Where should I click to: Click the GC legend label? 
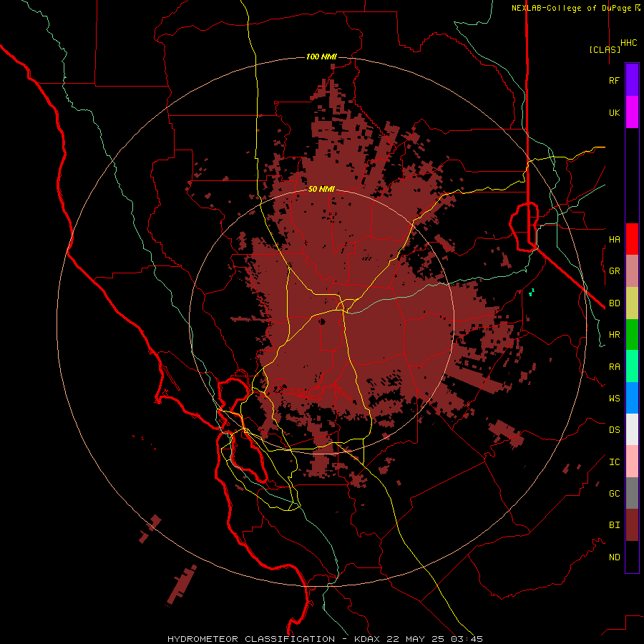coord(614,493)
